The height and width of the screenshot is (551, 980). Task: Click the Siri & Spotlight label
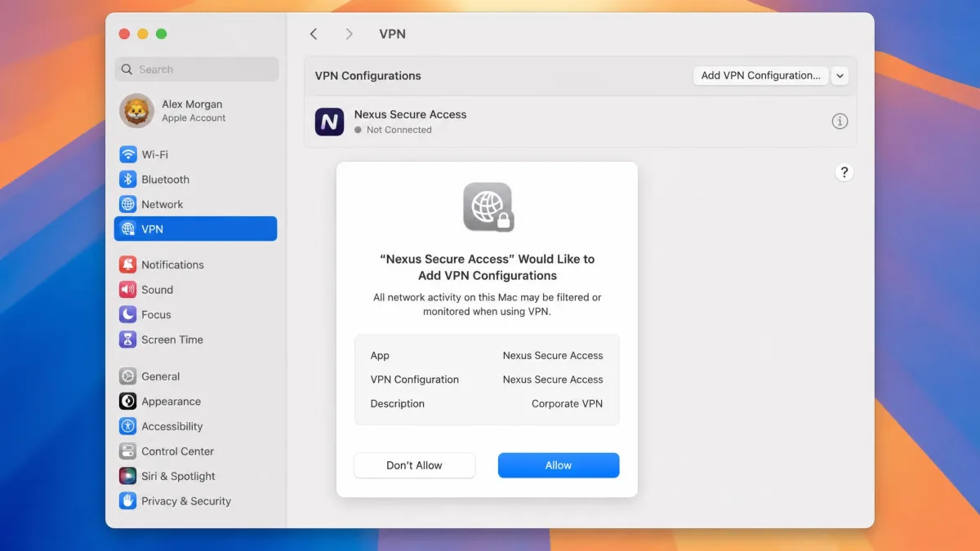[x=178, y=476]
